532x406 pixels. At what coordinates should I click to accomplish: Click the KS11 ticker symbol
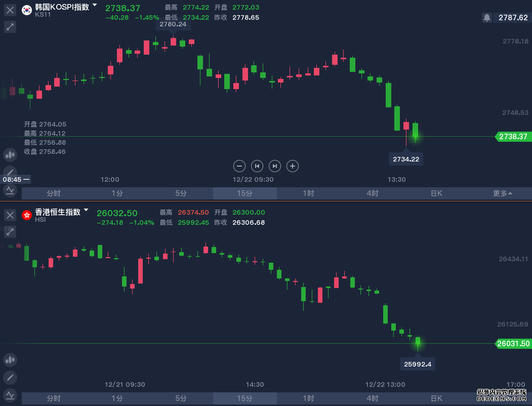tap(43, 15)
